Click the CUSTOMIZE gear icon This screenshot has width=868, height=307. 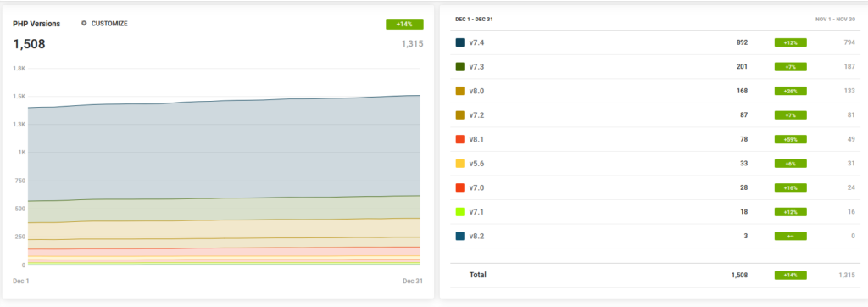[x=84, y=23]
